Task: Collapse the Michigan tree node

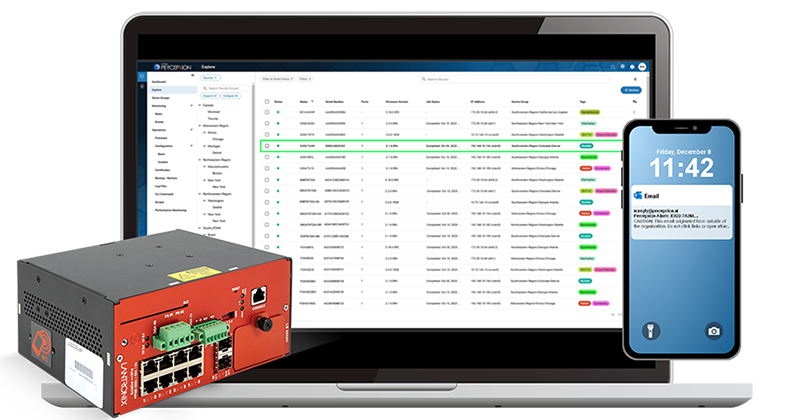Action: pyautogui.click(x=204, y=146)
